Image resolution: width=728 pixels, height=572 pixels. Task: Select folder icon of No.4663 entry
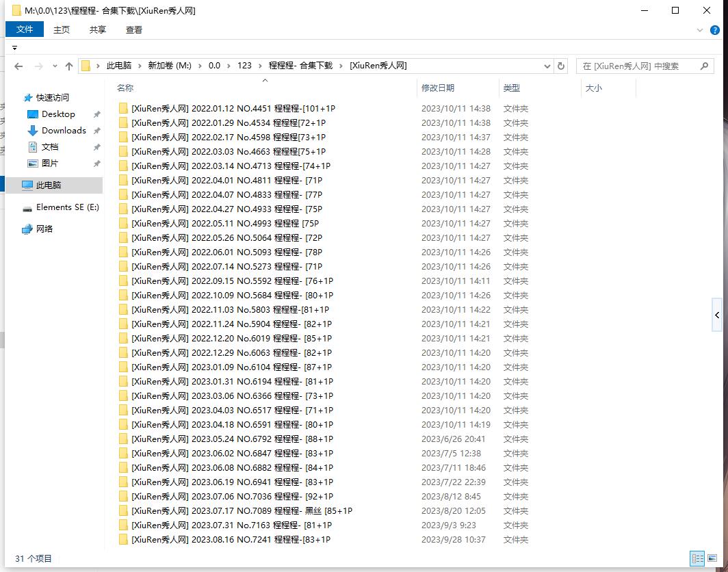coord(123,151)
